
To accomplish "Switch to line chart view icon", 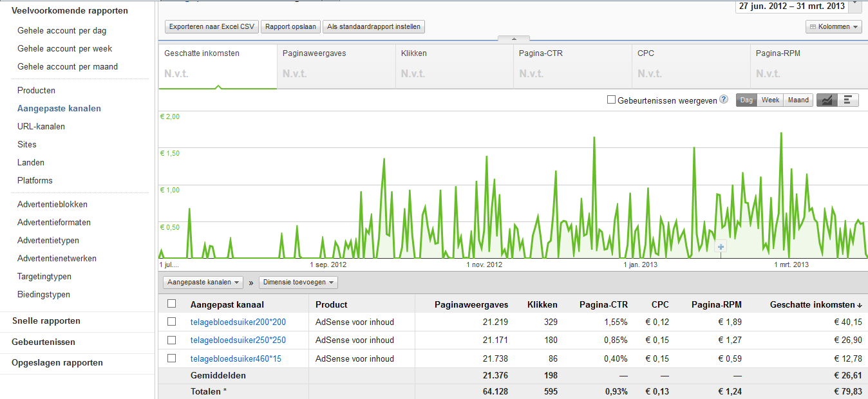I will coord(827,100).
